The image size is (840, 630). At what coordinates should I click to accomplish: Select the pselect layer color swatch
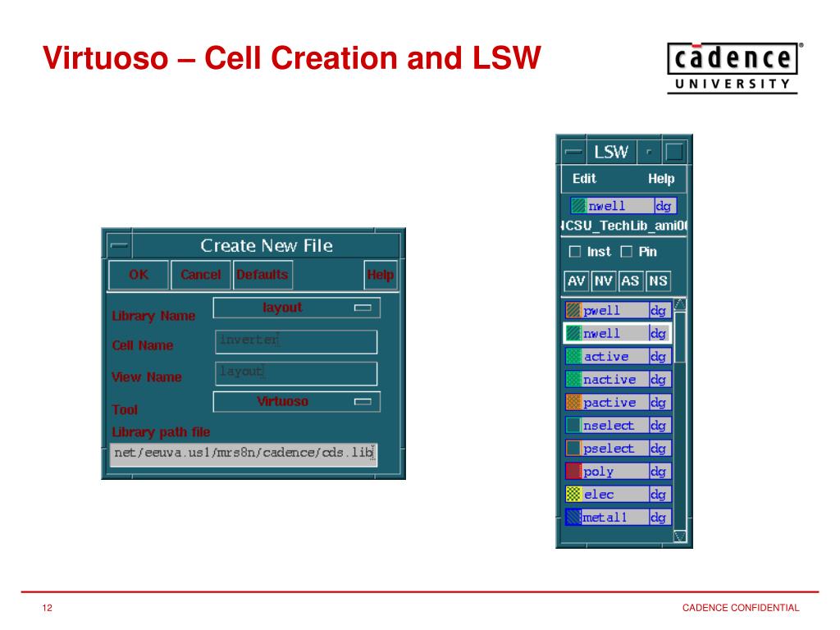(573, 449)
